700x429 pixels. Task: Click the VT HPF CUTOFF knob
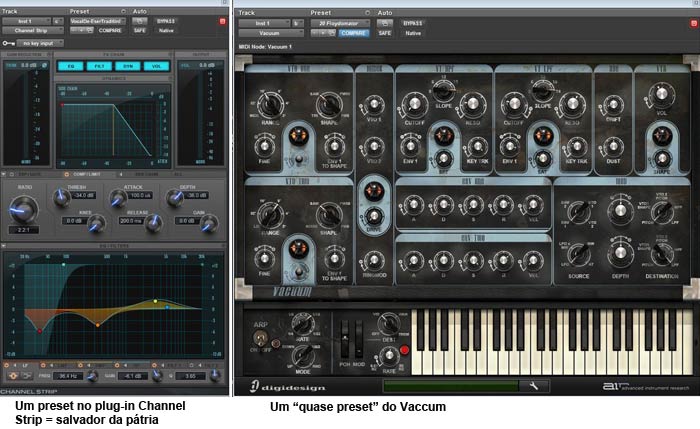point(414,104)
